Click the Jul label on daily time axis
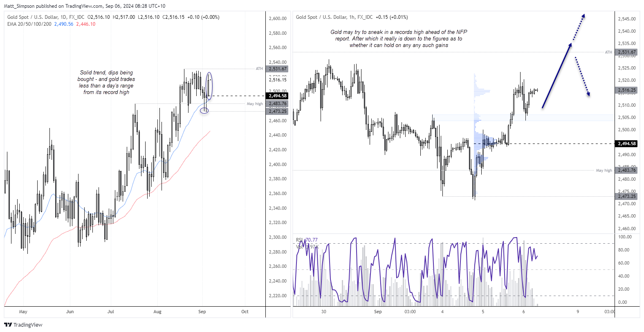This screenshot has height=332, width=644. click(x=111, y=312)
